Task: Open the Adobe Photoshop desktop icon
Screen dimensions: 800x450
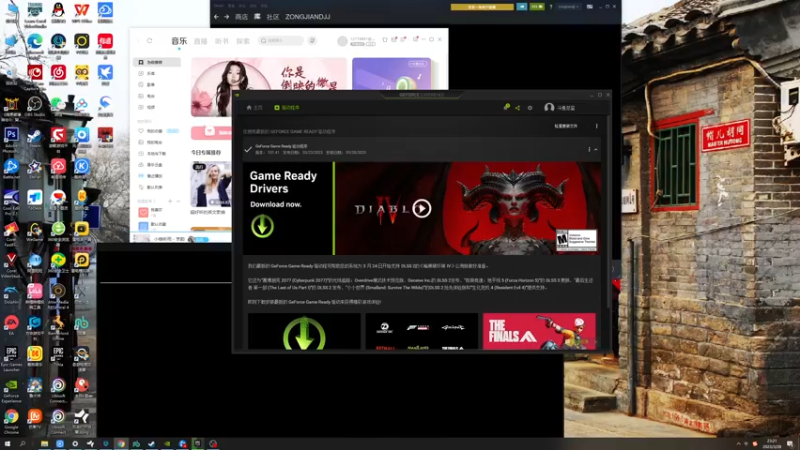Action: (11, 138)
